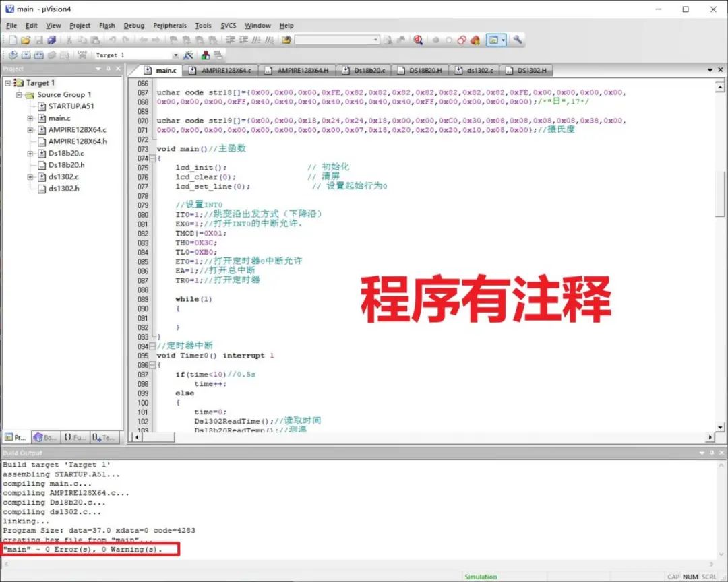Viewport: 728px width, 582px height.
Task: Open the Peripherals menu
Action: (x=170, y=26)
